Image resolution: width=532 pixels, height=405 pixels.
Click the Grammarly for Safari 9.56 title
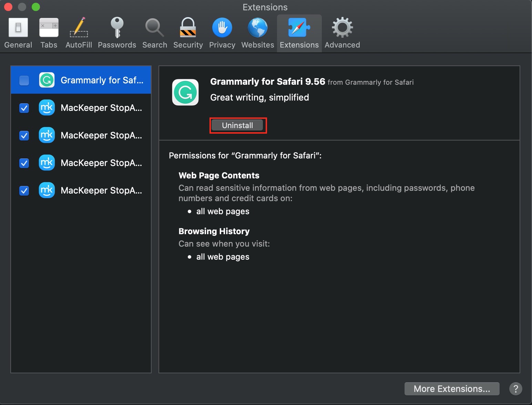pos(268,82)
